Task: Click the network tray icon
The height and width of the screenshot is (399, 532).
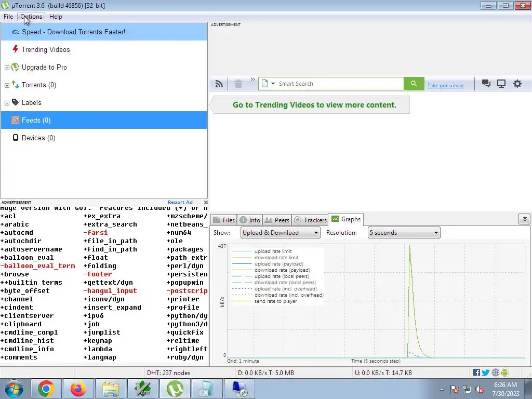Action: 467,390
